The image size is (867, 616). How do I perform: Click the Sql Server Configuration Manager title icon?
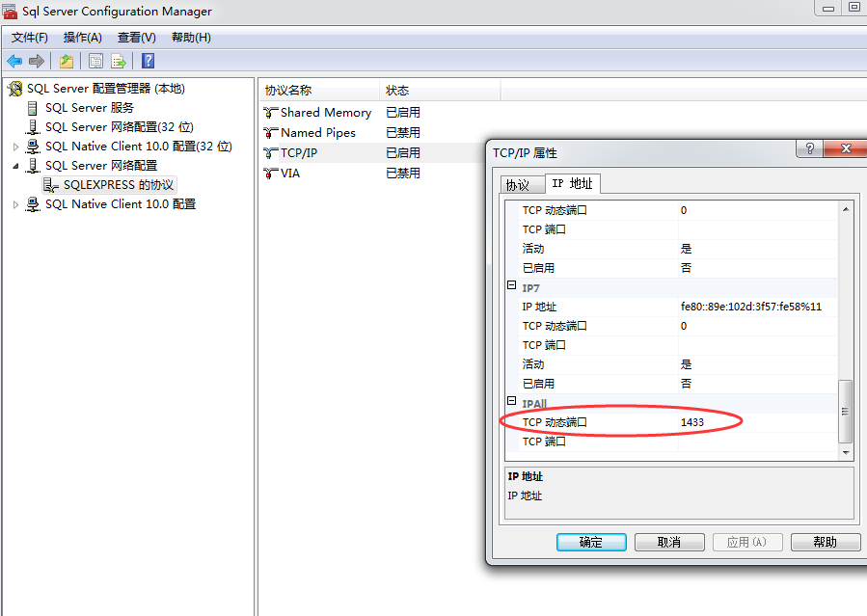click(10, 11)
